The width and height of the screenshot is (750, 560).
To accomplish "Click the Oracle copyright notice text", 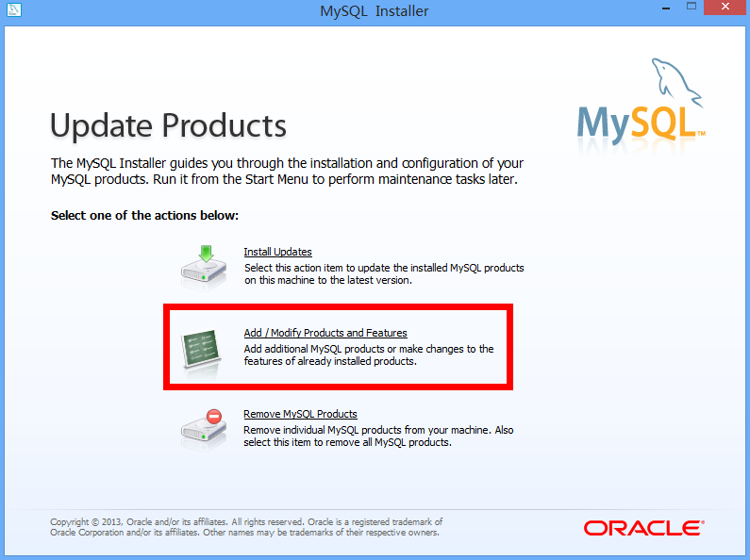I will point(245,527).
